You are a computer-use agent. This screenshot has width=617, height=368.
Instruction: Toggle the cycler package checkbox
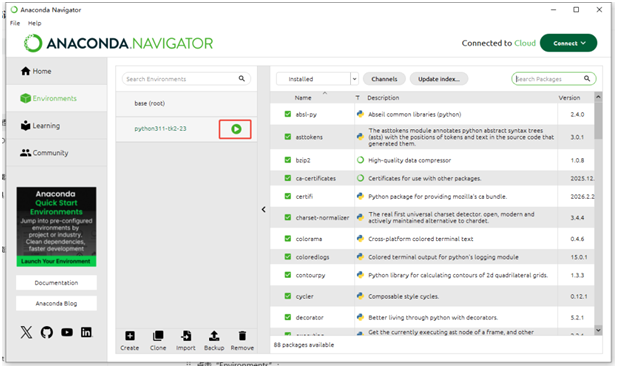288,296
